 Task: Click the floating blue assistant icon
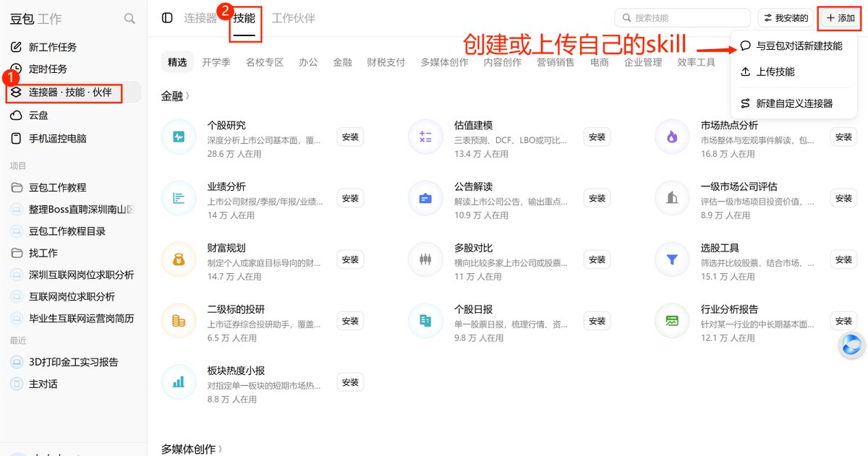pyautogui.click(x=852, y=345)
